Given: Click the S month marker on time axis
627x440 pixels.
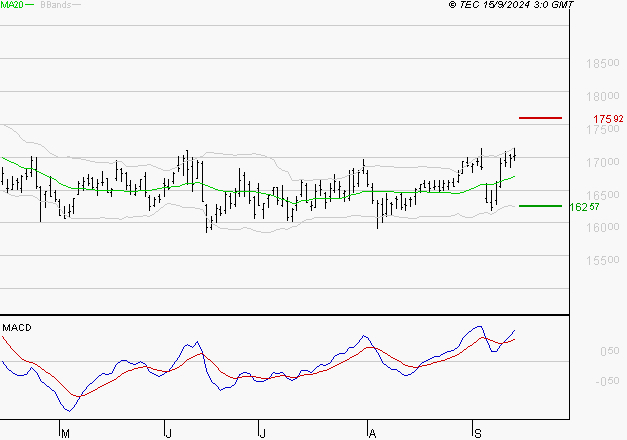Looking at the screenshot, I should coord(477,434).
